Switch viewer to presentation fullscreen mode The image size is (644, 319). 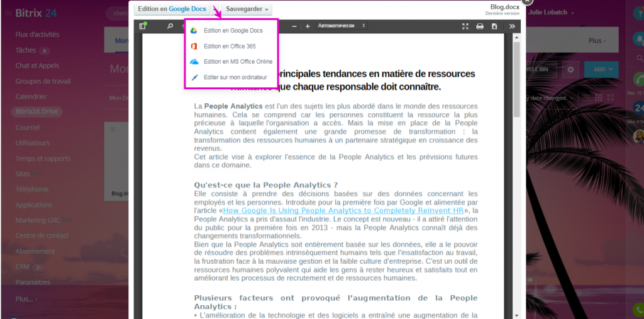click(465, 26)
